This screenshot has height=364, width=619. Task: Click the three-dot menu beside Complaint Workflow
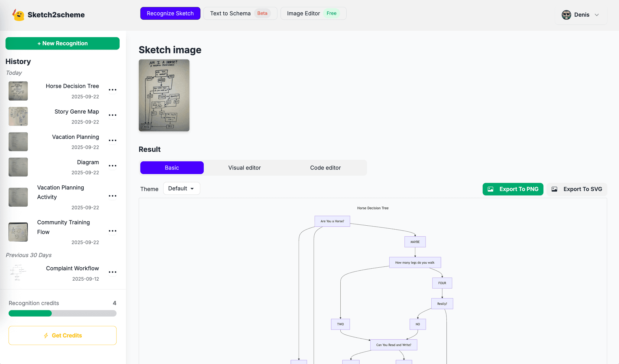coord(112,272)
